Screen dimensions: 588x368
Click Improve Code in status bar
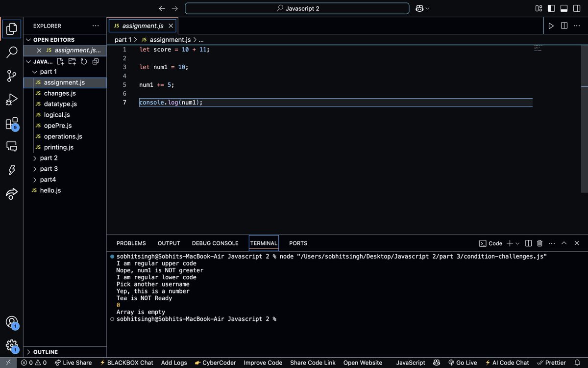point(263,363)
